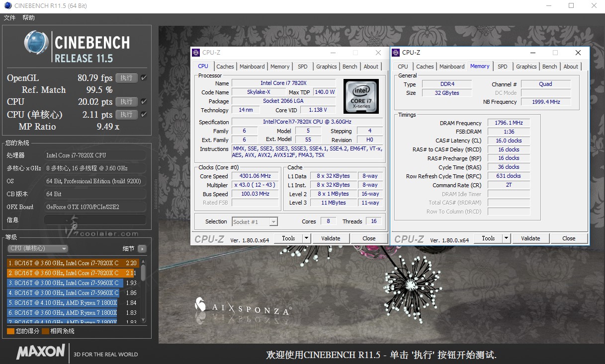
Task: Open Graphics tab in left CPU-Z window
Action: (x=327, y=67)
